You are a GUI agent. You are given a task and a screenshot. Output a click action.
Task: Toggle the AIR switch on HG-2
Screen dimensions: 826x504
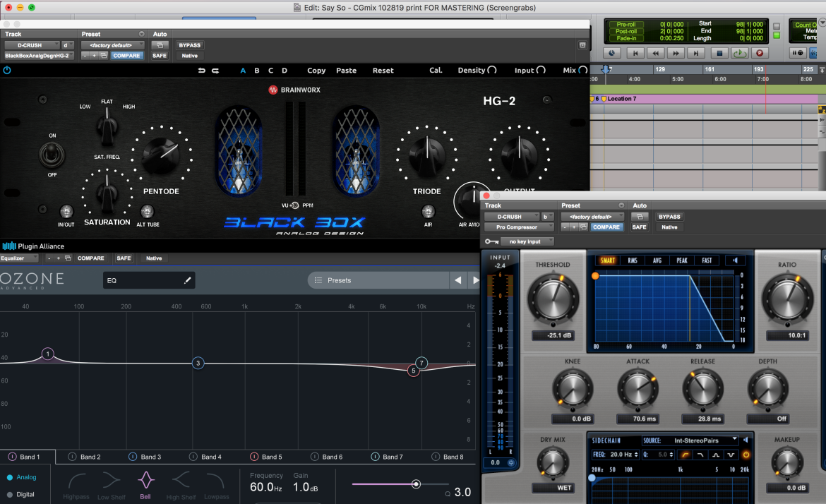429,212
